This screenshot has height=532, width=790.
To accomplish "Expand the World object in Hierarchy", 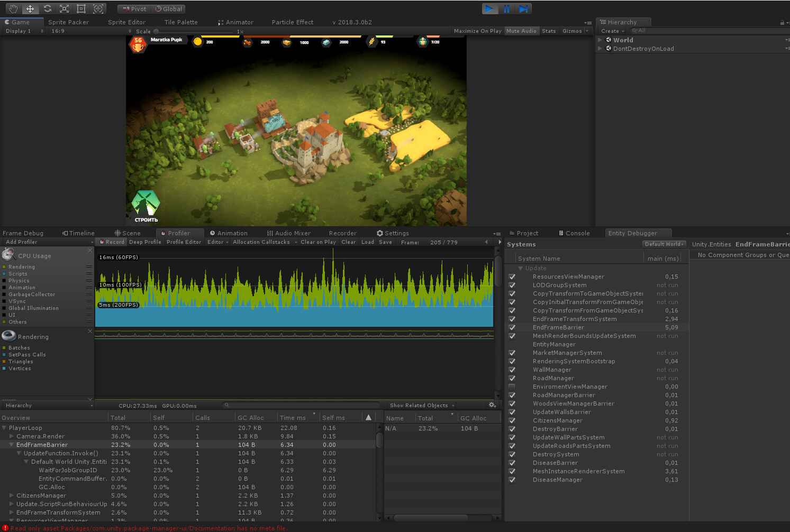I will coord(598,40).
